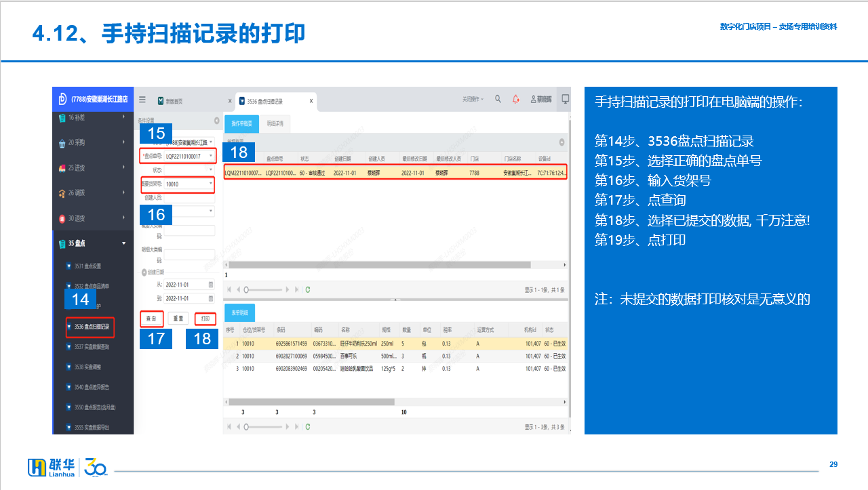Open calendar picker for the 到 date
Screen dimensions: 868x490
211,298
